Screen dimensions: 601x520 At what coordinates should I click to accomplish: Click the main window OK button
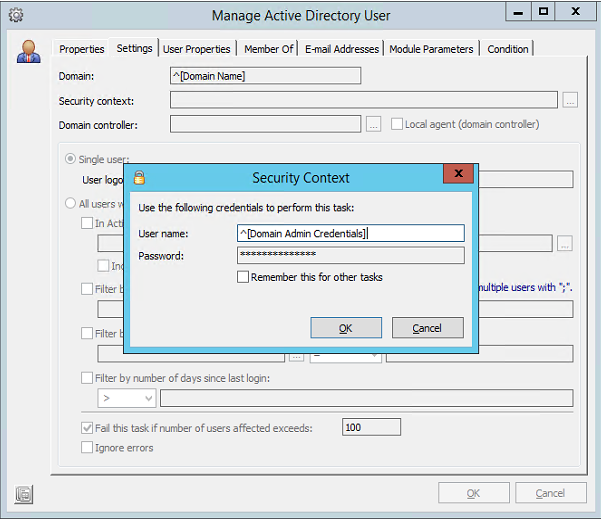click(x=474, y=493)
